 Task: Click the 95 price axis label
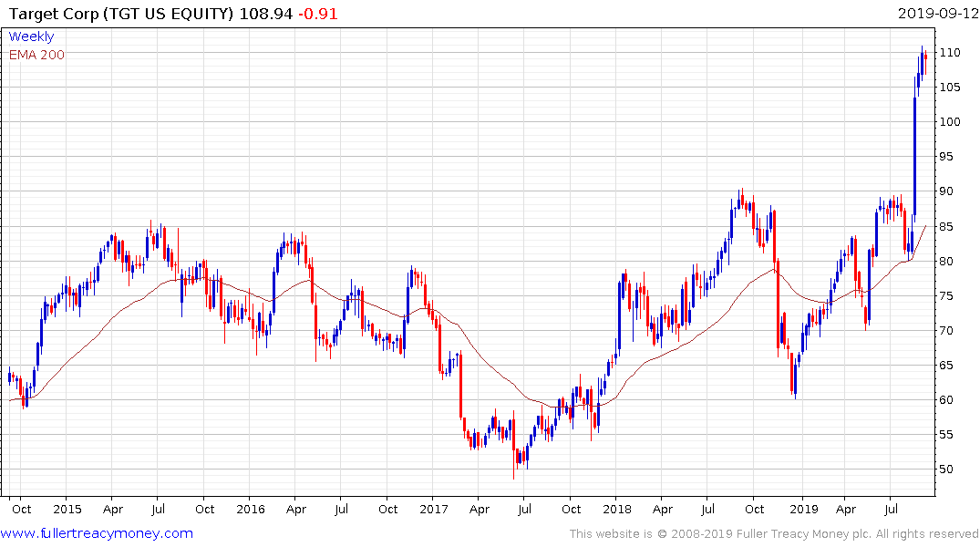point(946,157)
